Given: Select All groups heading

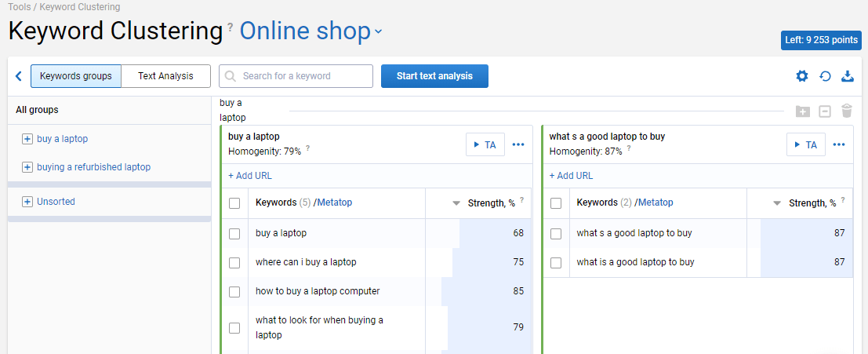Looking at the screenshot, I should pyautogui.click(x=37, y=110).
